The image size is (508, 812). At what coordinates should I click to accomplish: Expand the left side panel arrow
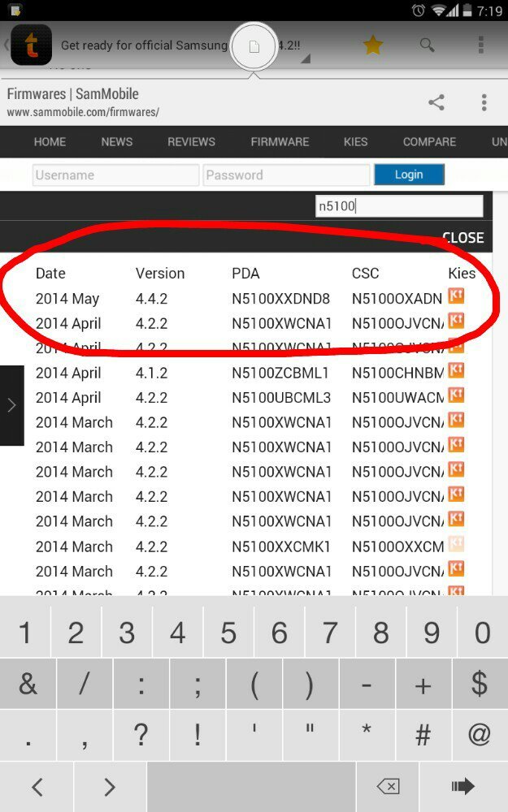click(12, 405)
